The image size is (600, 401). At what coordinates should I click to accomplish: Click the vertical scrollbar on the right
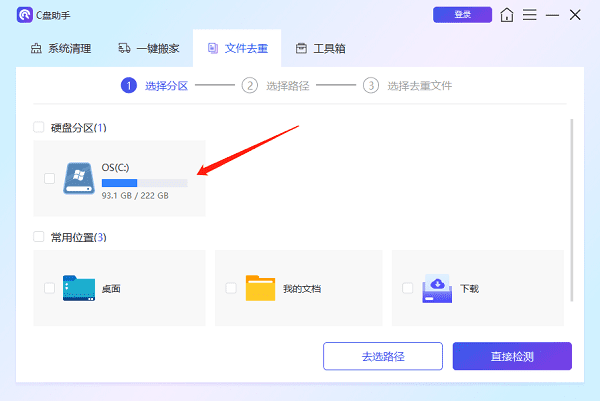(x=572, y=210)
